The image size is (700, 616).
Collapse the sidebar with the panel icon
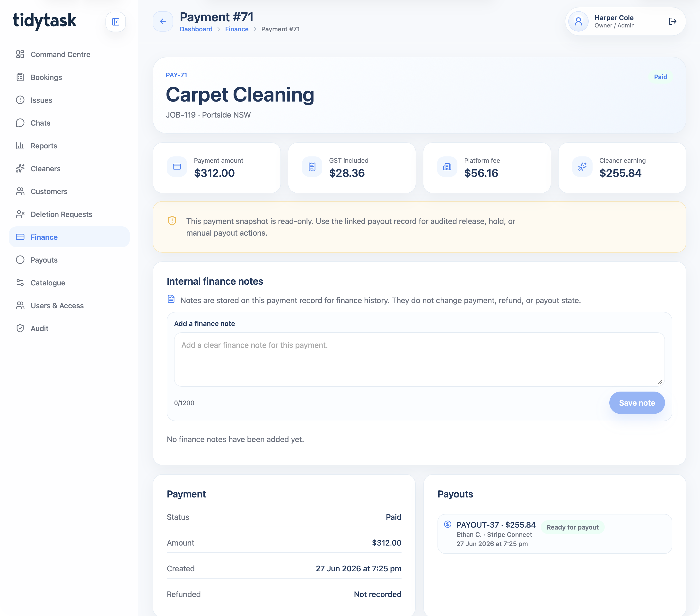115,22
